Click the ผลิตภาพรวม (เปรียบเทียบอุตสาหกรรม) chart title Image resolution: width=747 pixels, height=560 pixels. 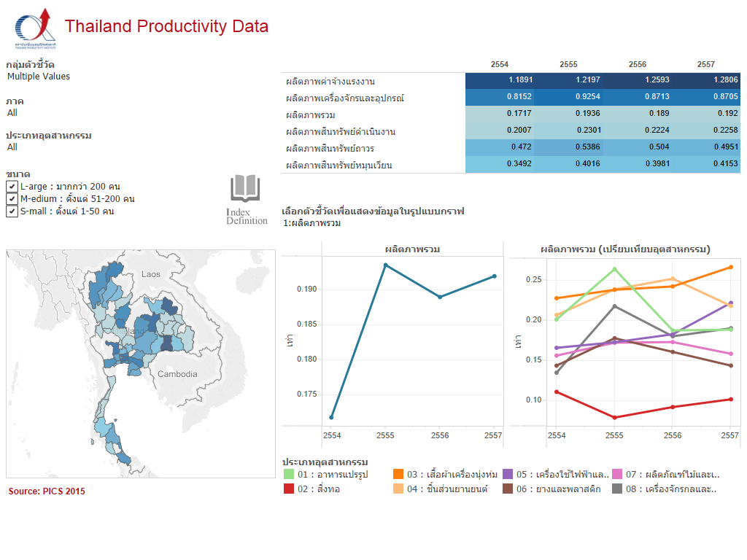[x=625, y=249]
